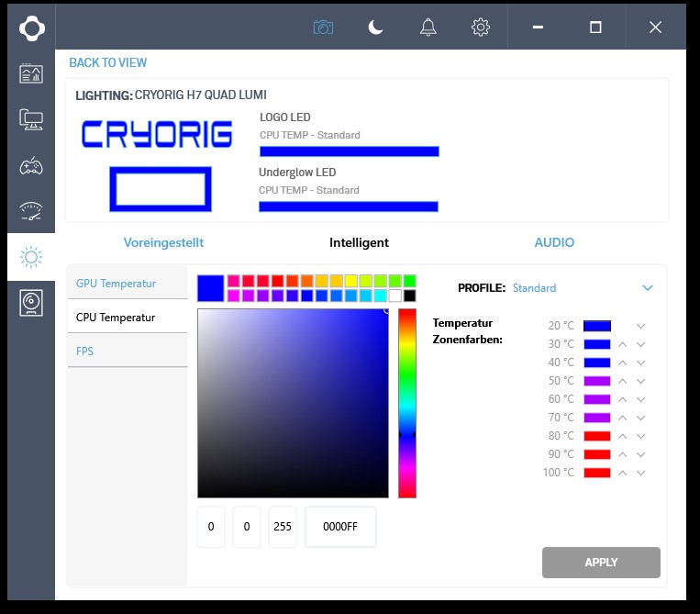700x614 pixels.
Task: Select GPU Temperatur mode
Action: coord(128,283)
